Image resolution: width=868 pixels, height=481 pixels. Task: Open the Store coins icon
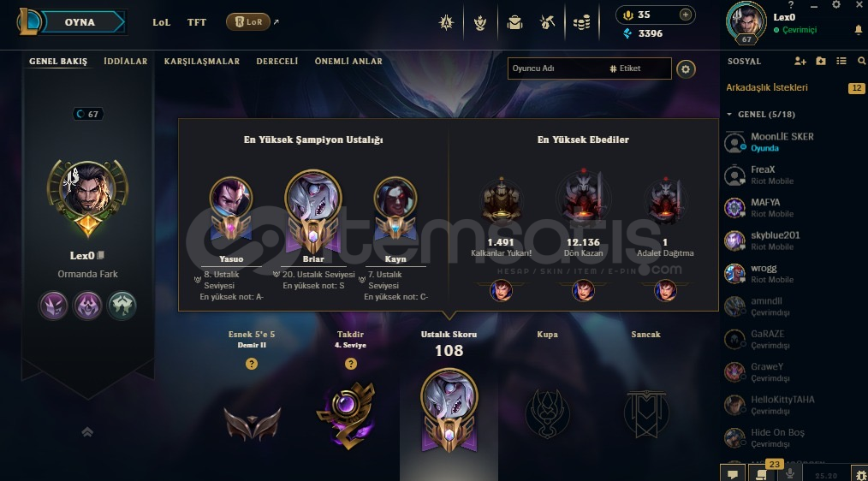[581, 23]
